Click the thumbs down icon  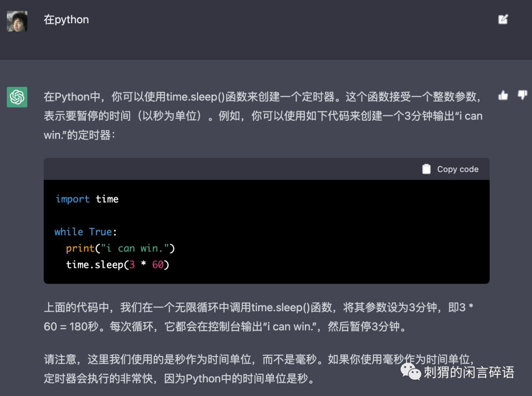(x=522, y=95)
